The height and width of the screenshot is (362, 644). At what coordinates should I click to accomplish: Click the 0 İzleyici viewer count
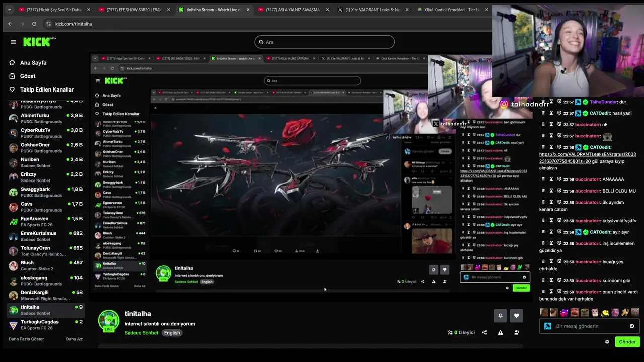click(x=461, y=332)
